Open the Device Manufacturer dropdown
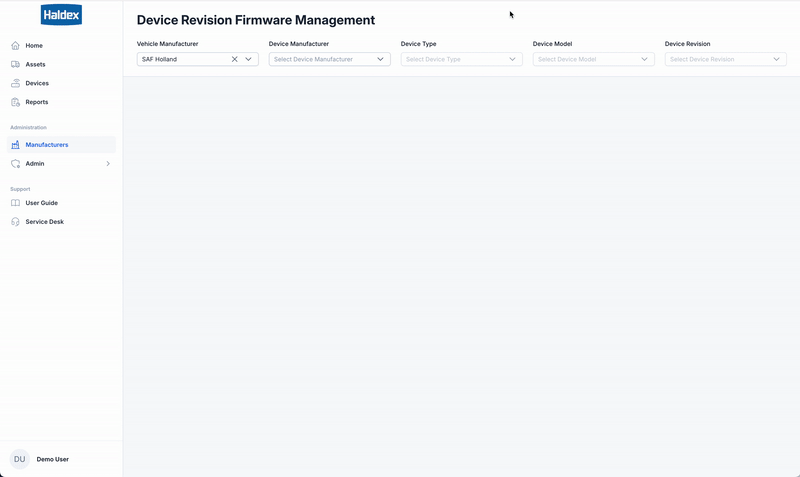Image resolution: width=800 pixels, height=477 pixels. pos(329,59)
